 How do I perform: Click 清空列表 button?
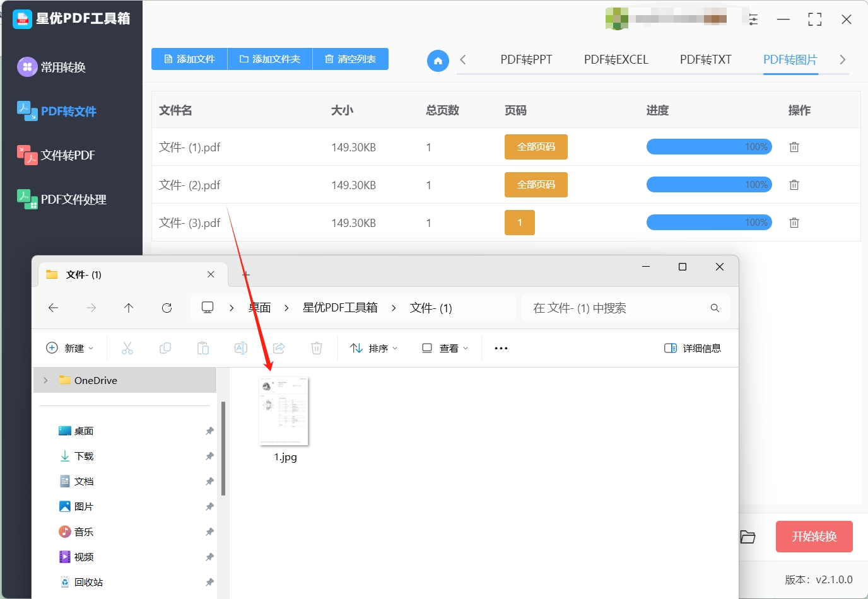tap(351, 59)
